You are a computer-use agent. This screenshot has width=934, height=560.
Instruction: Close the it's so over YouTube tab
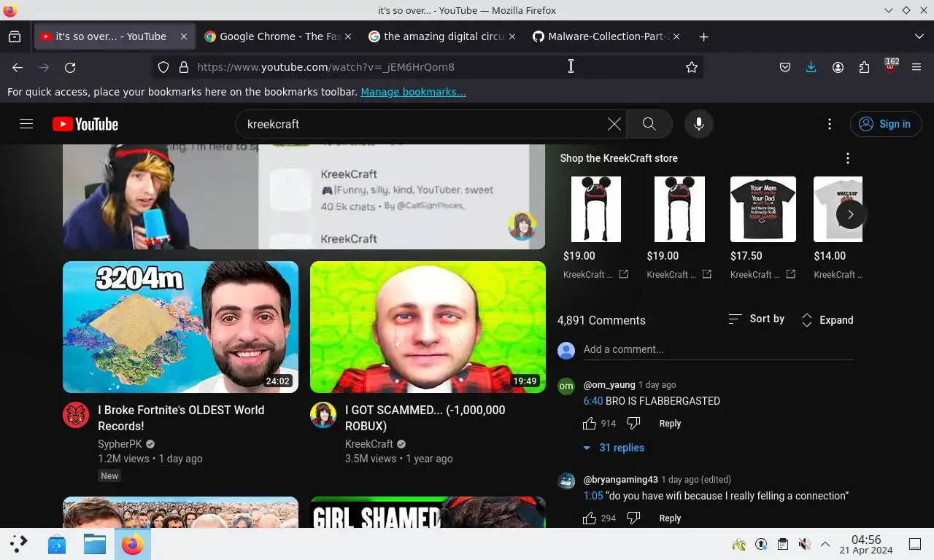click(184, 36)
